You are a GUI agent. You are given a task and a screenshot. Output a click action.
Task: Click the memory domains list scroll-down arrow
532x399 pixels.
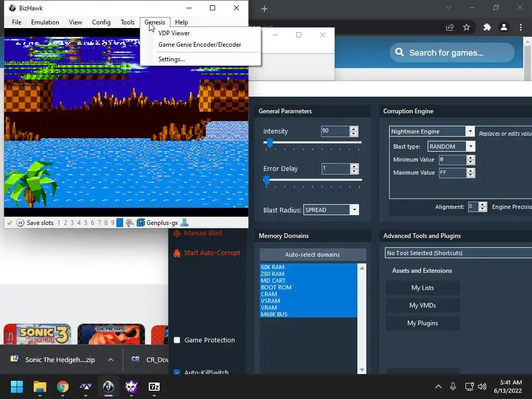pyautogui.click(x=362, y=370)
